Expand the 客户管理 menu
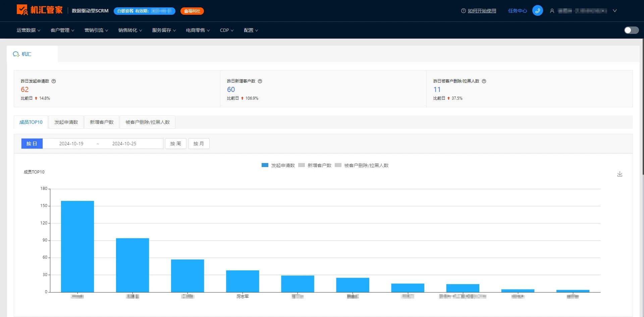This screenshot has width=644, height=317. tap(62, 30)
